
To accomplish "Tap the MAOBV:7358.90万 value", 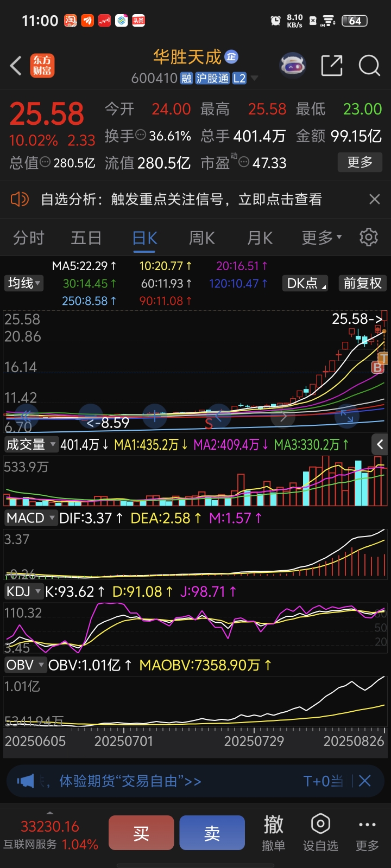I will [x=205, y=665].
